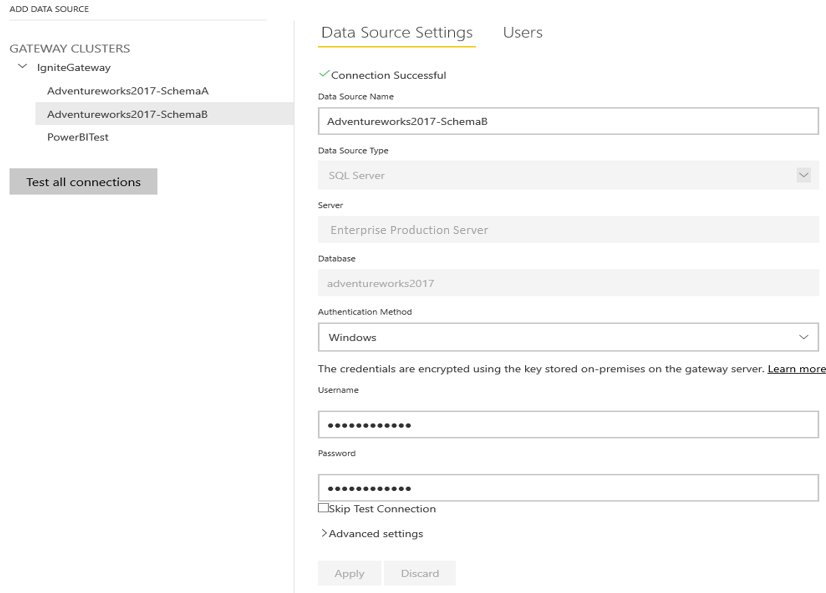Image resolution: width=826 pixels, height=593 pixels.
Task: Switch to the Users tab
Action: 523,33
